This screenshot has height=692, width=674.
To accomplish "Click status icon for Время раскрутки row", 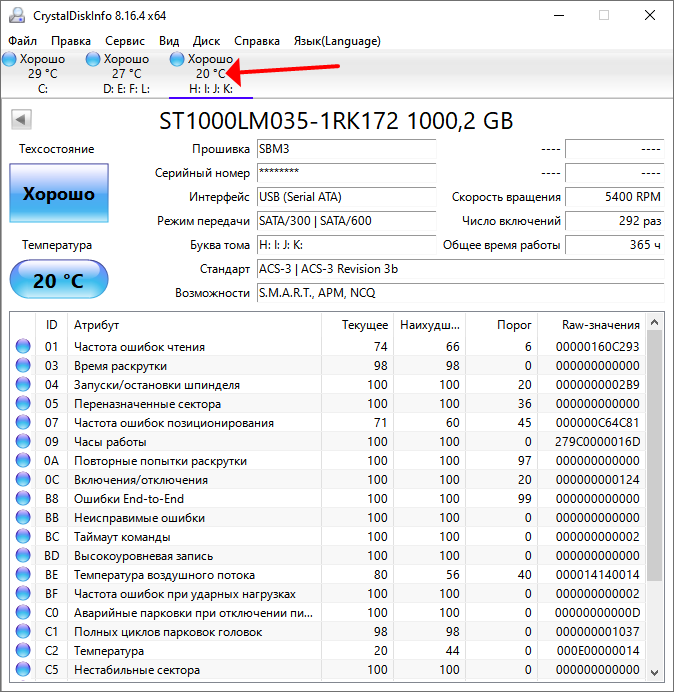I will [23, 365].
